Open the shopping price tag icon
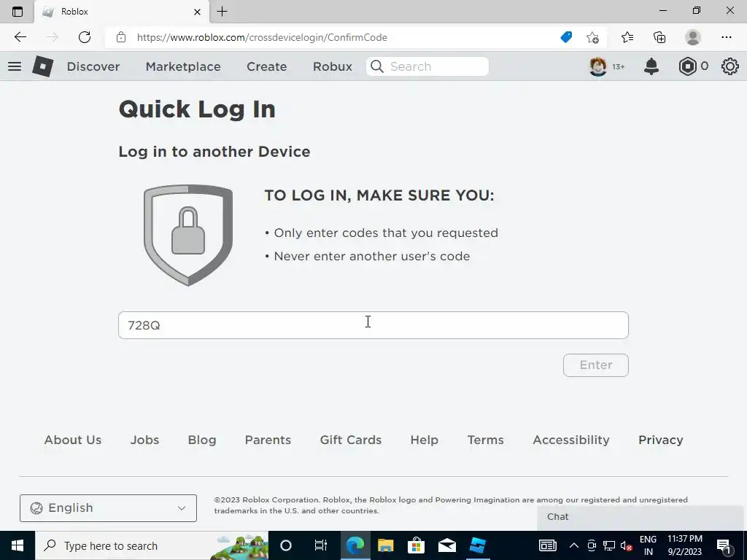Image resolution: width=747 pixels, height=560 pixels. click(x=566, y=37)
